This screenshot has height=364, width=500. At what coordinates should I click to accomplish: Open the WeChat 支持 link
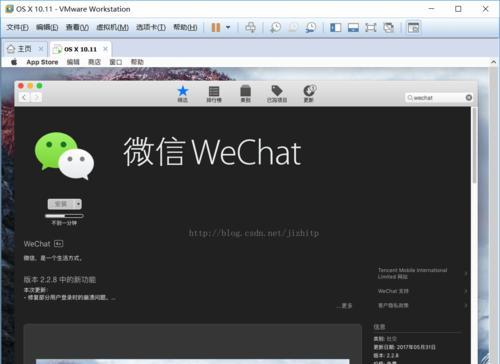(393, 291)
